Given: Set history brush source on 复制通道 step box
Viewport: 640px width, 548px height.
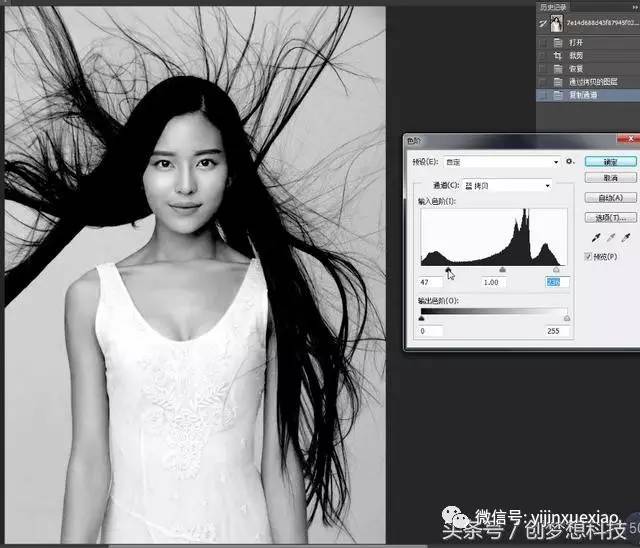Looking at the screenshot, I should coord(541,95).
